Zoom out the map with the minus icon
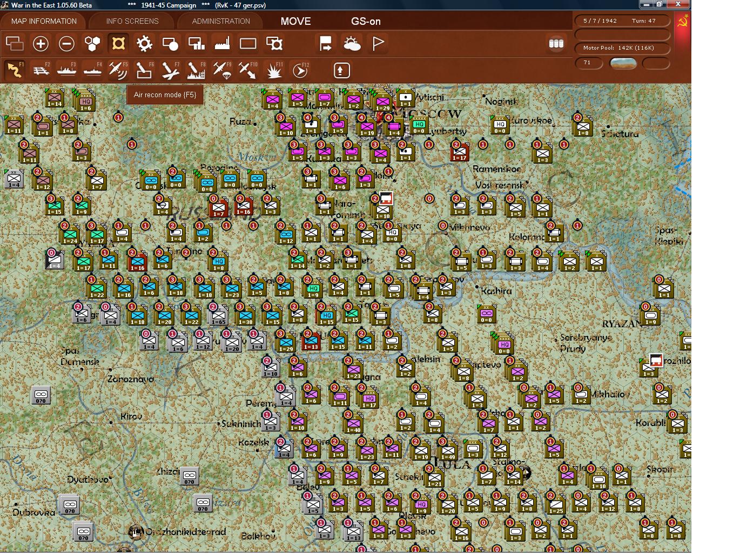Screen dimensions: 747x560 66,43
